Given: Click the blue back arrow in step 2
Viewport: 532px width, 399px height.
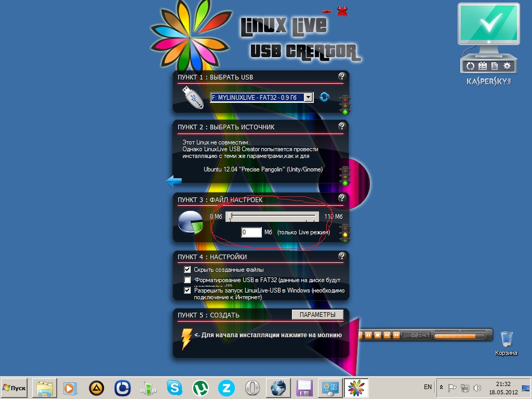Looking at the screenshot, I should (174, 181).
